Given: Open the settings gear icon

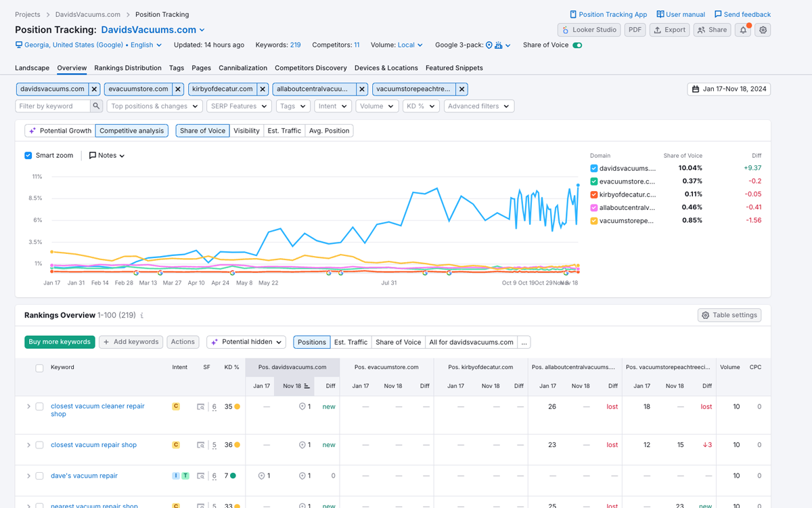Looking at the screenshot, I should point(763,30).
